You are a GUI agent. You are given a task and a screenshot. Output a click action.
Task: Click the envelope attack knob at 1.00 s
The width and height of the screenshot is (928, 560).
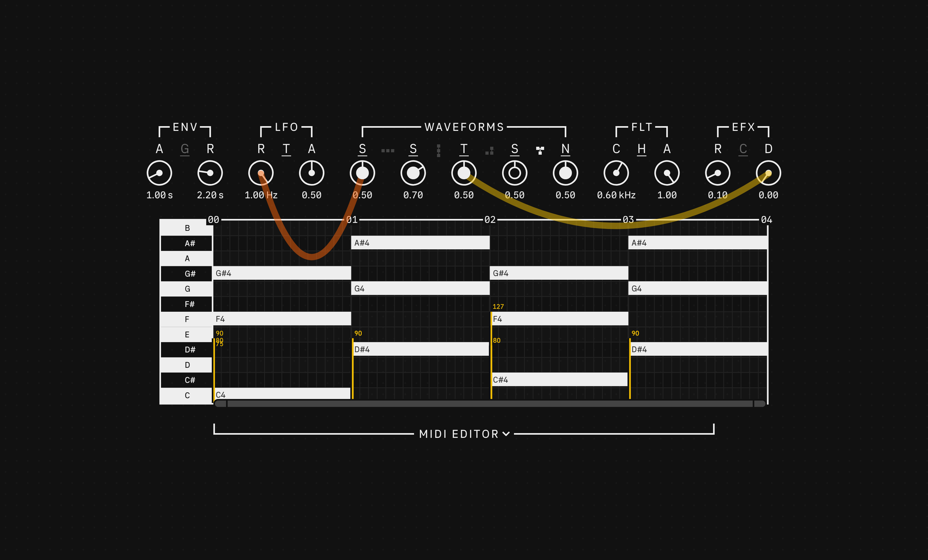coord(159,173)
